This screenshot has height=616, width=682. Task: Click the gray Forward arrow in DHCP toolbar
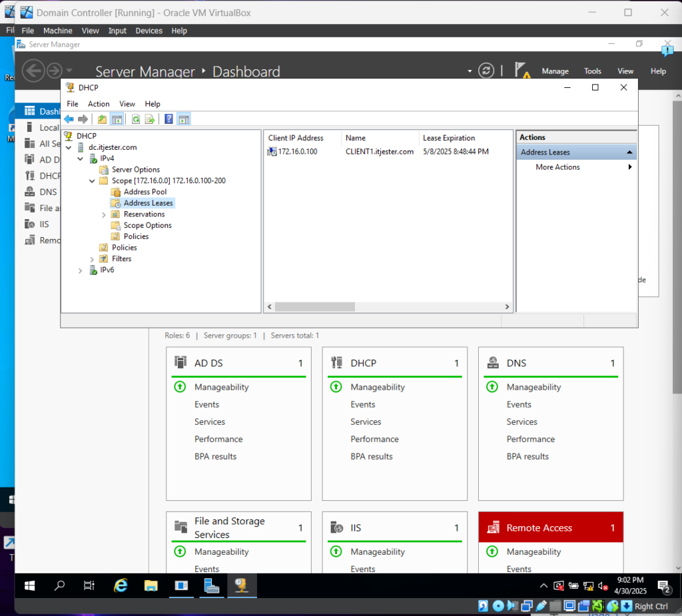tap(83, 119)
